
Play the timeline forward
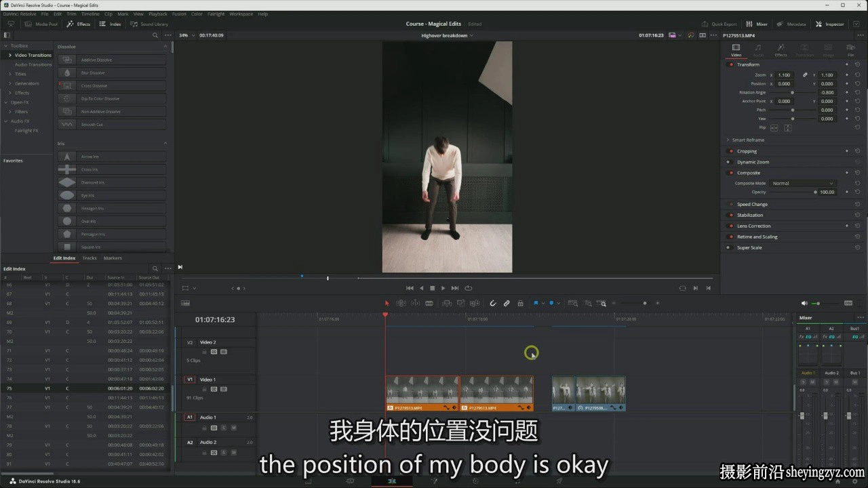click(x=443, y=288)
